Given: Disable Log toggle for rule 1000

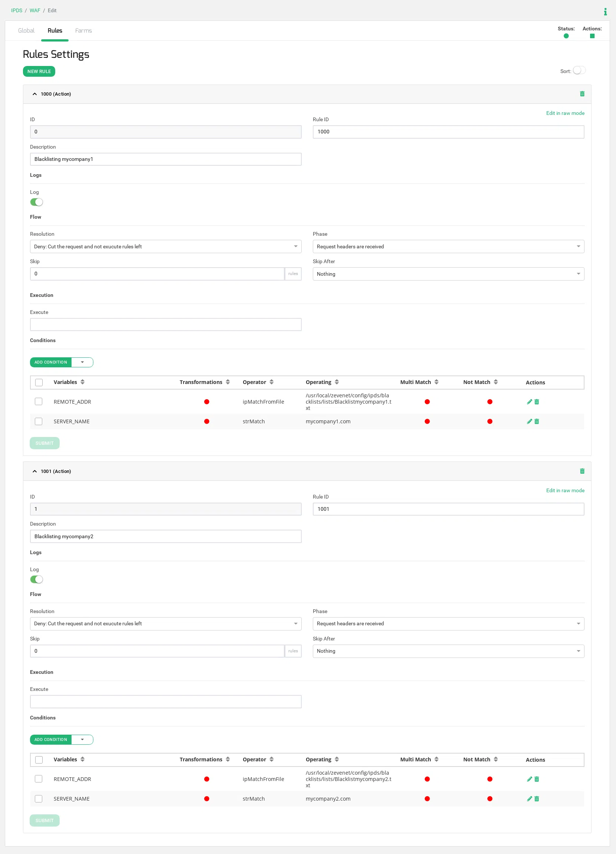Looking at the screenshot, I should tap(37, 202).
